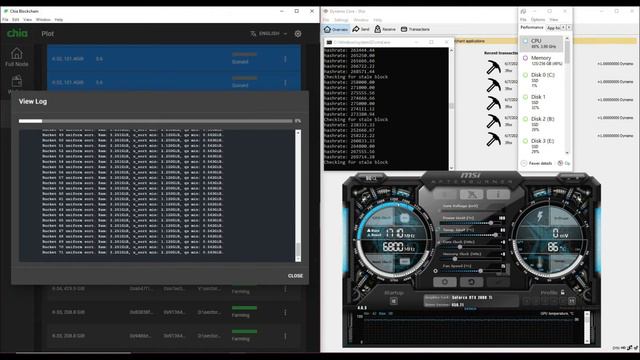The image size is (640, 360).
Task: Click the fourth mined transaction pickaxe icon
Action: (493, 121)
